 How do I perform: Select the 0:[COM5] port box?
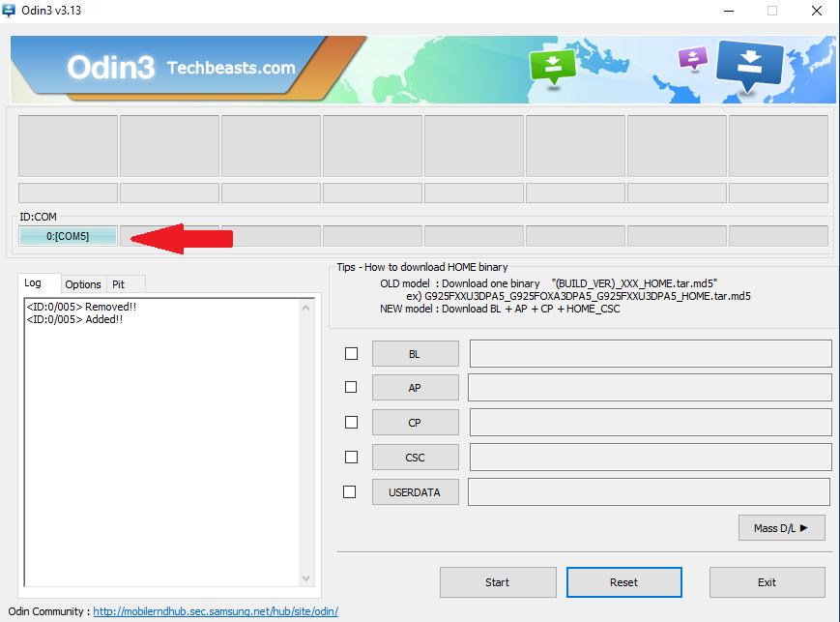click(68, 236)
